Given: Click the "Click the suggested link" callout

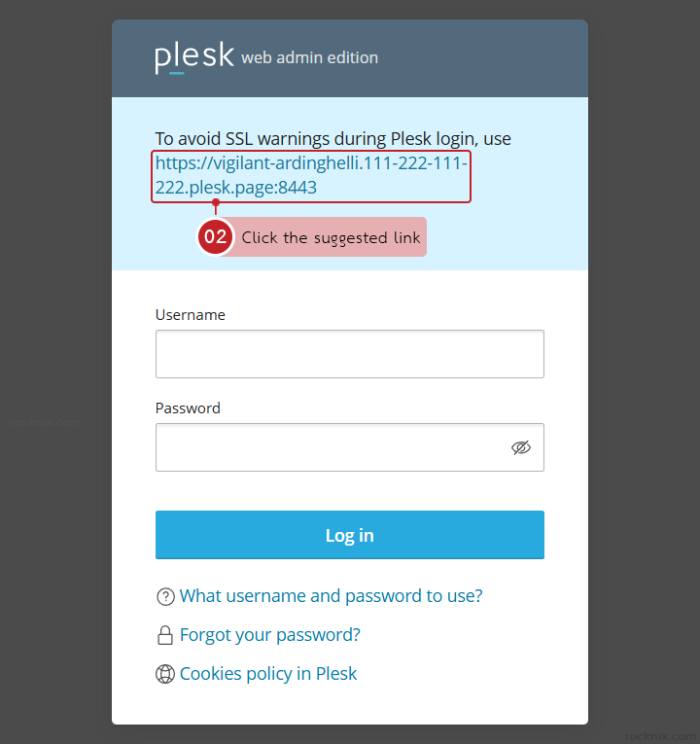Looking at the screenshot, I should [331, 237].
